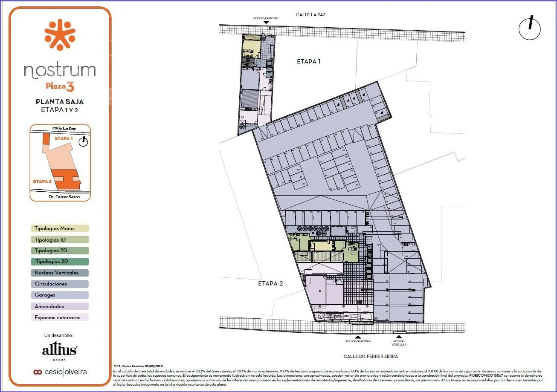Select the Tipologias Mono legend swatch
The image size is (557, 392).
pos(60,229)
